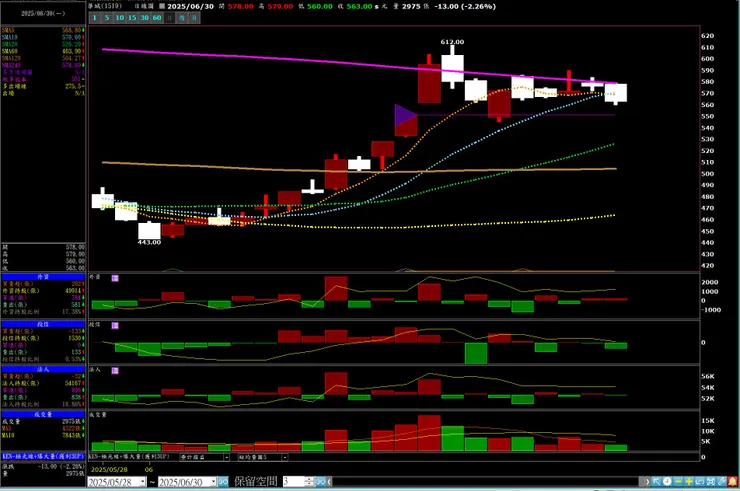The height and width of the screenshot is (491, 740).
Task: Click the SMA60 legend row
Action: point(43,51)
